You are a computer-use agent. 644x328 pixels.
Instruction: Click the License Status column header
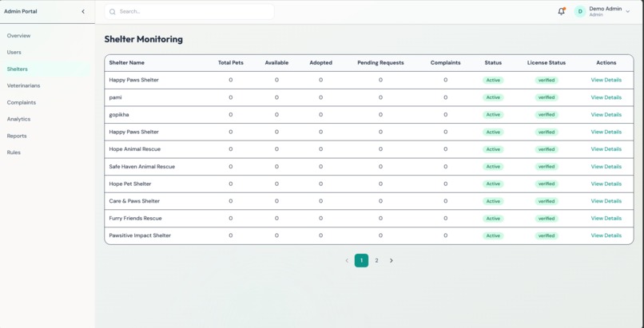547,63
